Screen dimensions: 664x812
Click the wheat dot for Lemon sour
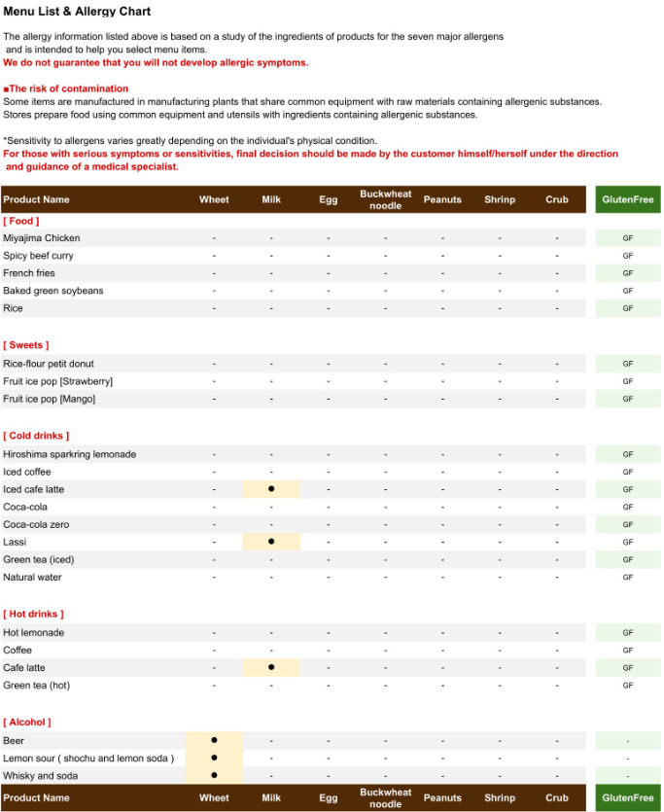pyautogui.click(x=214, y=759)
